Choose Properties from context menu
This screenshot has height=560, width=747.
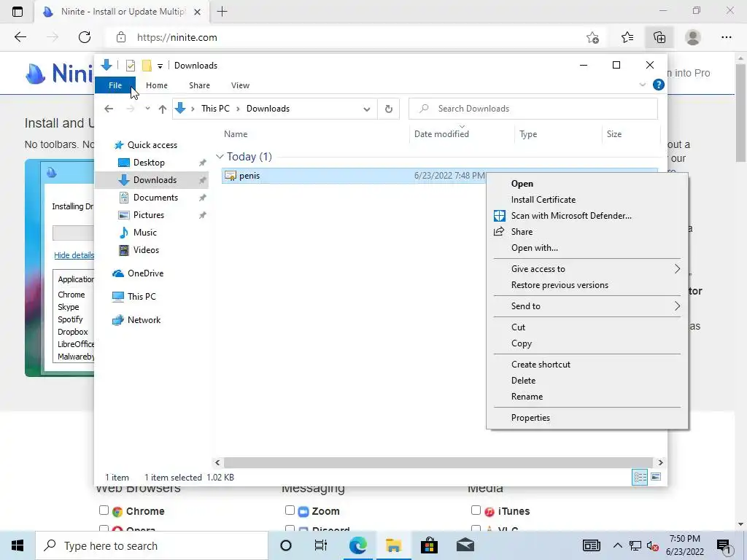(x=530, y=418)
